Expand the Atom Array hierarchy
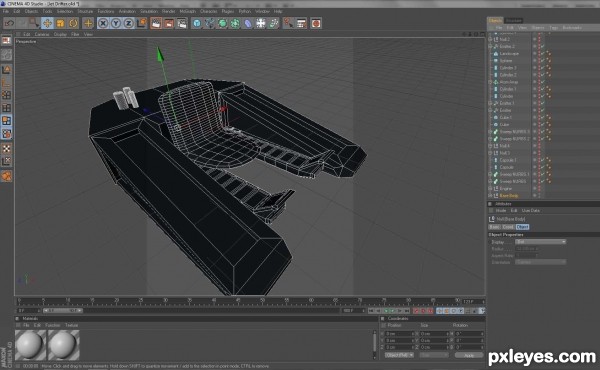600x370 pixels. coord(490,82)
